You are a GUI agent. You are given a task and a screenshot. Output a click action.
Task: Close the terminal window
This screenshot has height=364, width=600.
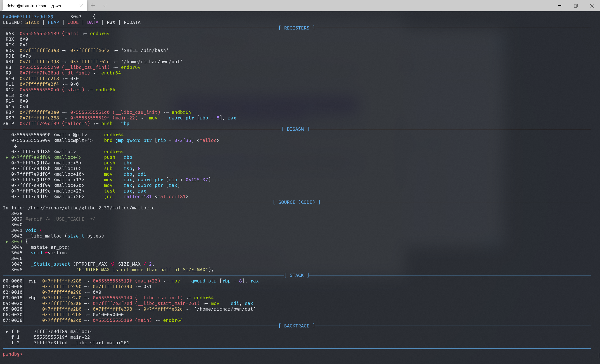[x=592, y=6]
